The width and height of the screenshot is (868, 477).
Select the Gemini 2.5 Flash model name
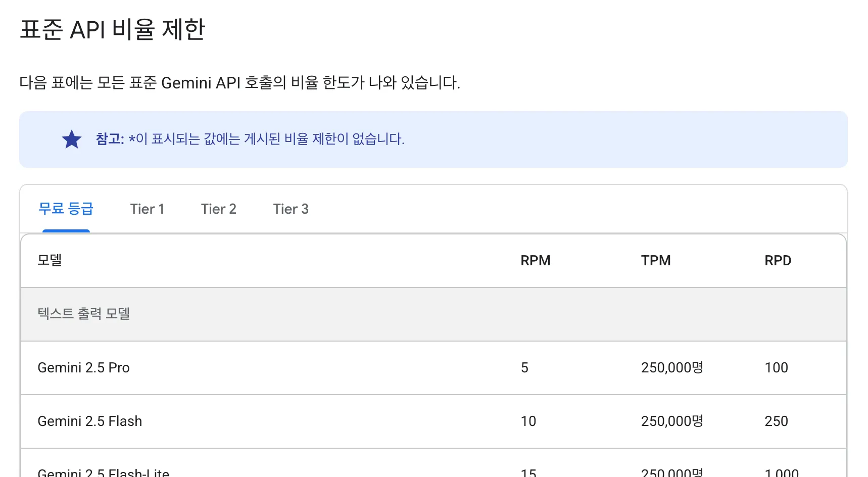pyautogui.click(x=89, y=421)
